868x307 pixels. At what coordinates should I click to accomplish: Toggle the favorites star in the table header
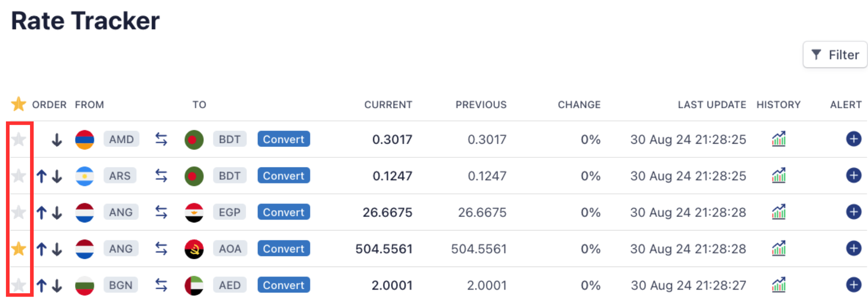tap(19, 104)
